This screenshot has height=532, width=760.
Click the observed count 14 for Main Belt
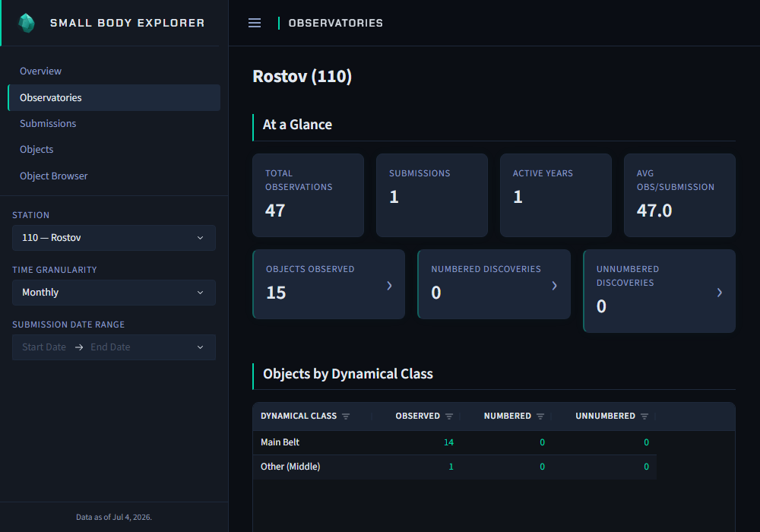pos(448,442)
